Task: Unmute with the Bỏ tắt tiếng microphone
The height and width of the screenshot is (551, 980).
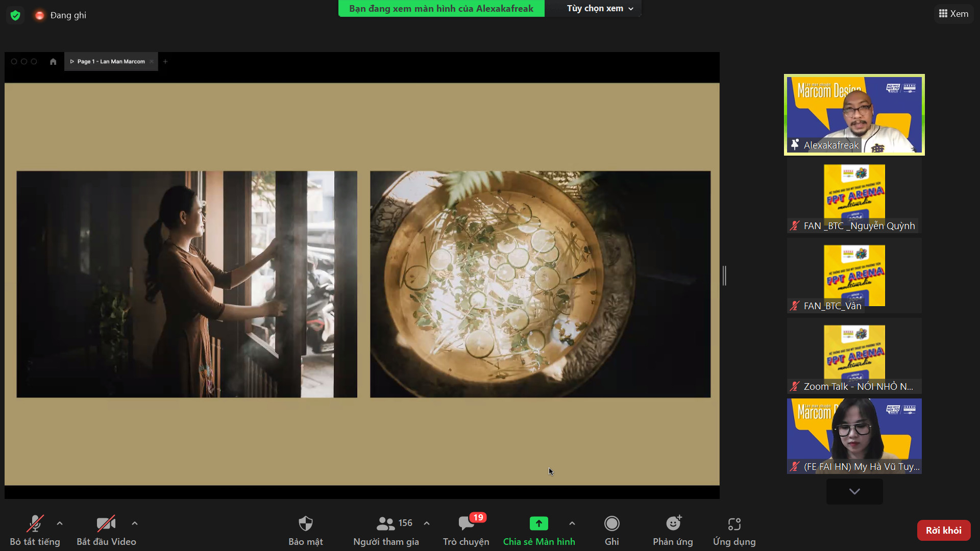Action: (x=35, y=530)
